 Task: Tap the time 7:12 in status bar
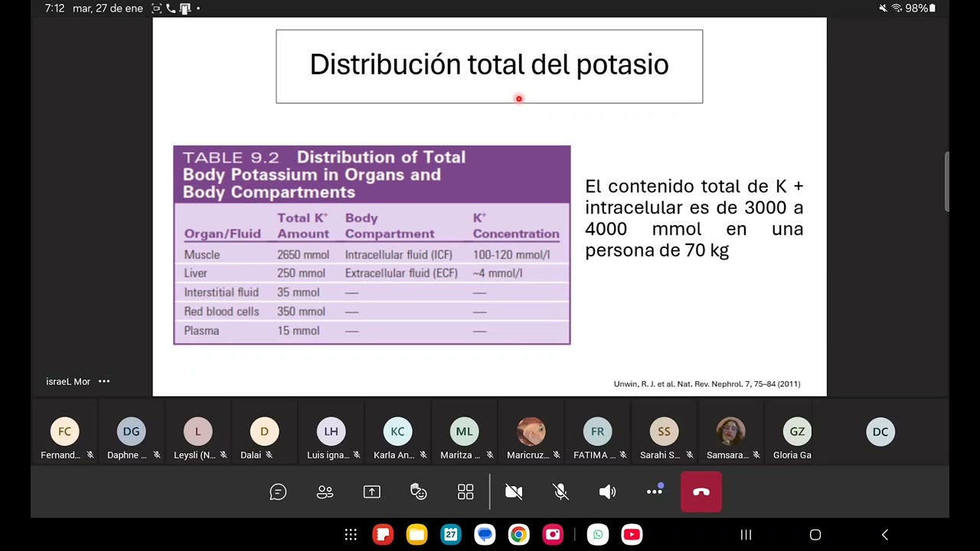[x=54, y=8]
